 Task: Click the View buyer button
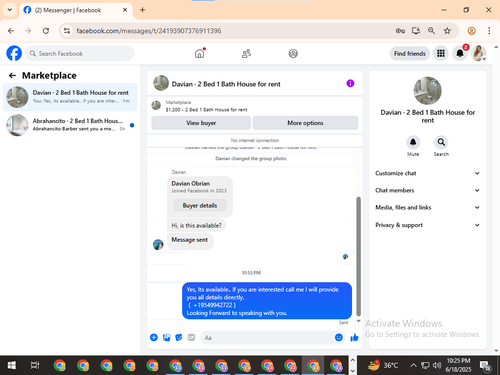(201, 123)
